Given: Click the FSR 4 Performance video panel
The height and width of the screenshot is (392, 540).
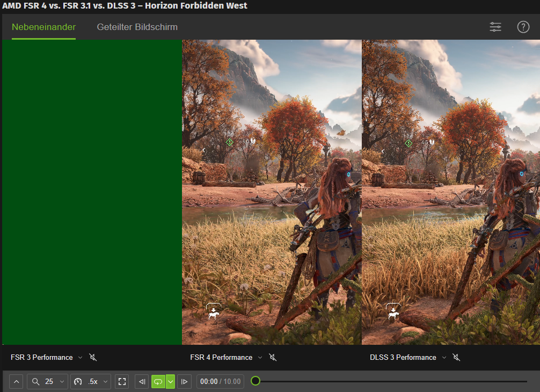Looking at the screenshot, I should pos(272,192).
